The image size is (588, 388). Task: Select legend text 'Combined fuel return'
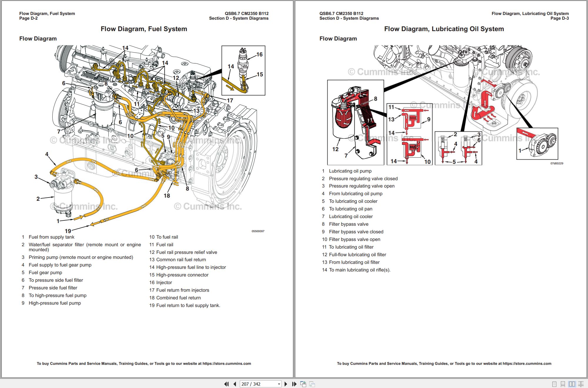click(x=178, y=298)
